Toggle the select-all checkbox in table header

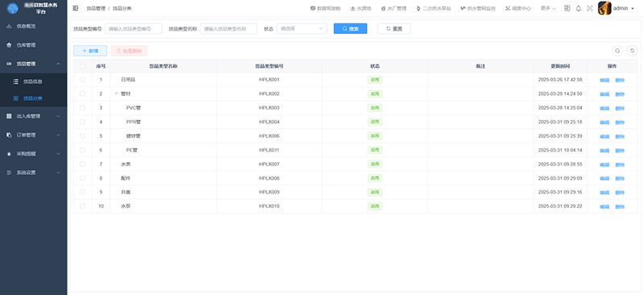[83, 66]
